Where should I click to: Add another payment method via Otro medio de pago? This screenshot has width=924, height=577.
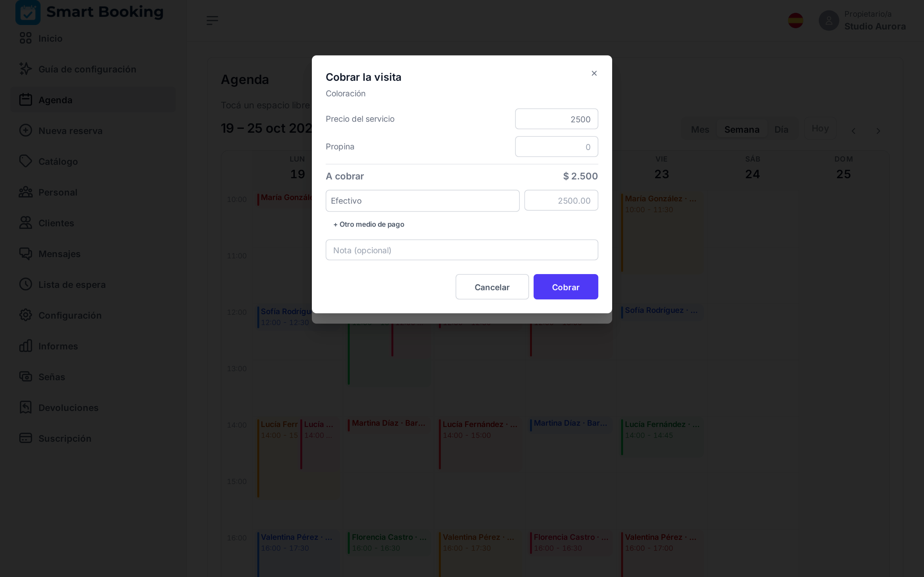[368, 224]
